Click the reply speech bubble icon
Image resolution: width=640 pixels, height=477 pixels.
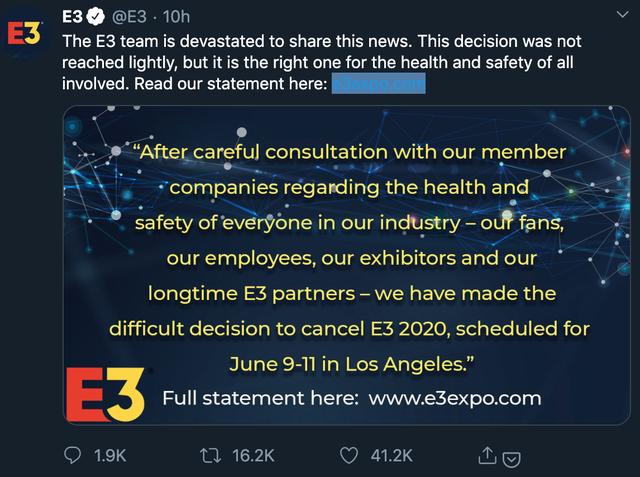click(x=72, y=455)
